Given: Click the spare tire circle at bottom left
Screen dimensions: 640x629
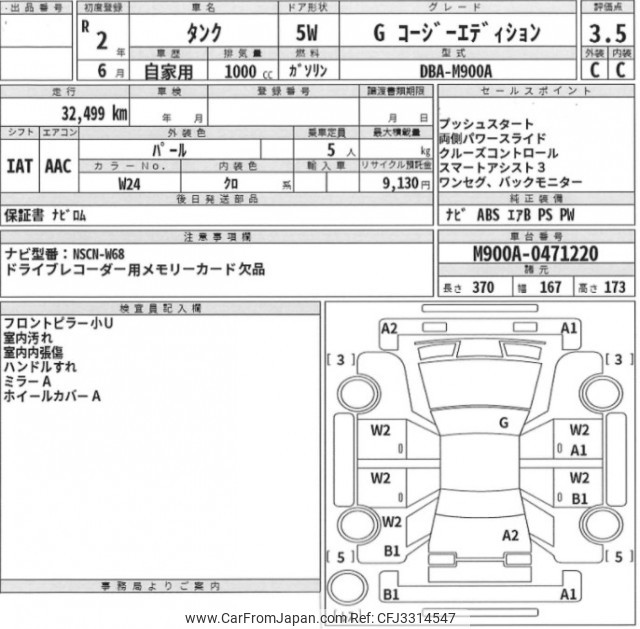Looking at the screenshot, I should coord(348,587).
